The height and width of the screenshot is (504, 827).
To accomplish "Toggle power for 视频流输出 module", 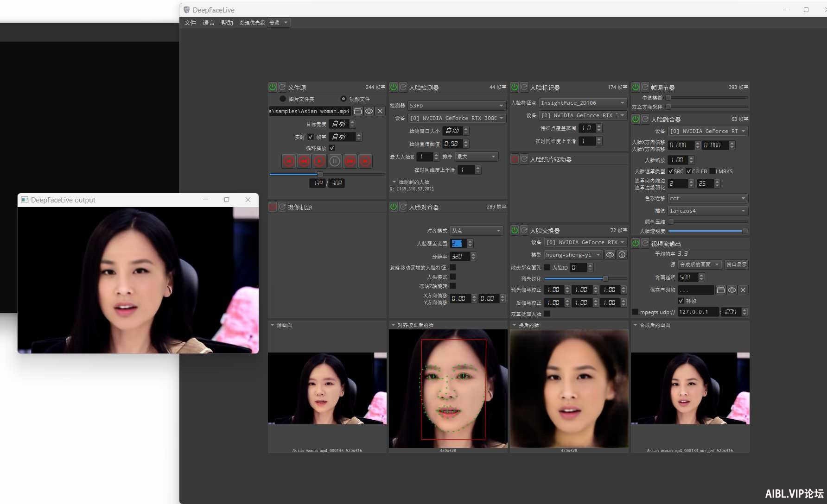I will (x=636, y=243).
